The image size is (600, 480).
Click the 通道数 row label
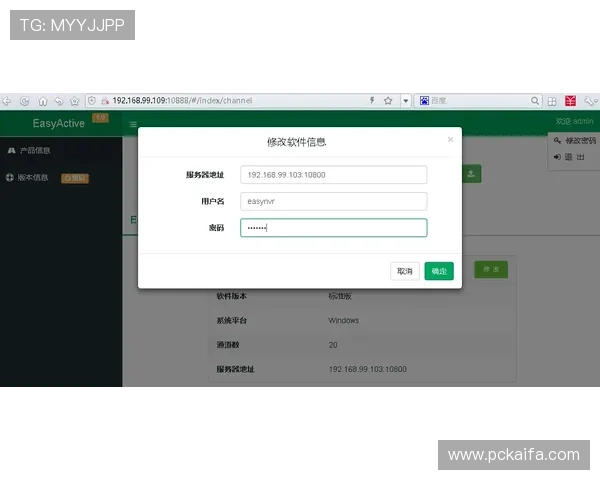[228, 345]
